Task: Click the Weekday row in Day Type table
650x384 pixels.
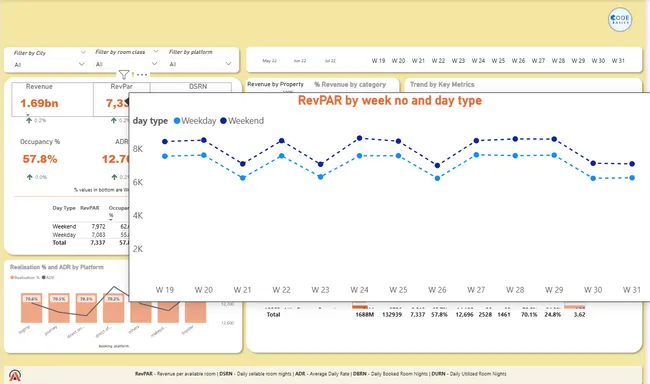Action: point(90,235)
